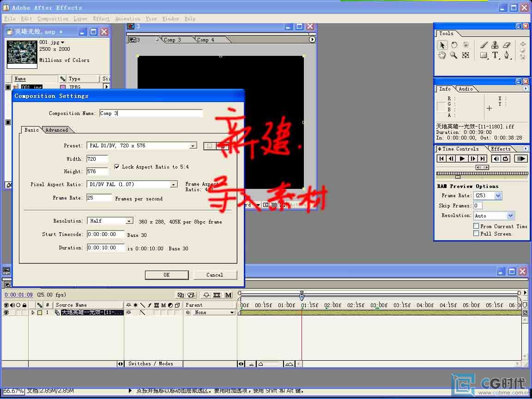Click the Width input field
Image resolution: width=532 pixels, height=399 pixels.
click(x=97, y=159)
